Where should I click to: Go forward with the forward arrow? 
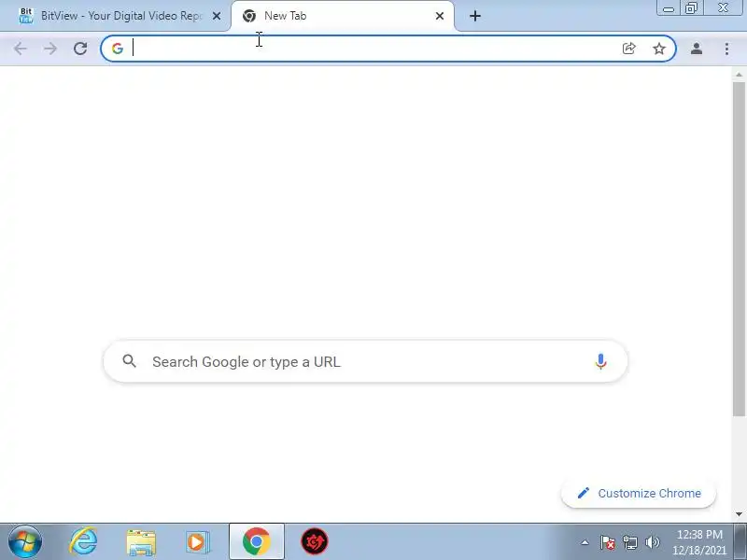tap(50, 49)
